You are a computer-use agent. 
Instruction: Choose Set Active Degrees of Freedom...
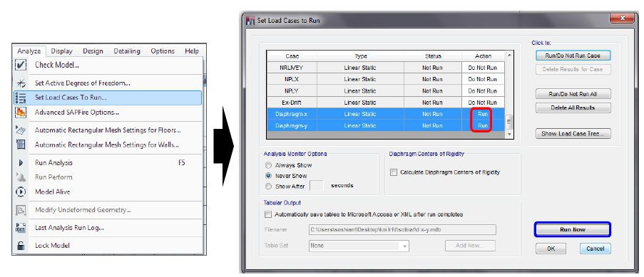click(x=108, y=83)
